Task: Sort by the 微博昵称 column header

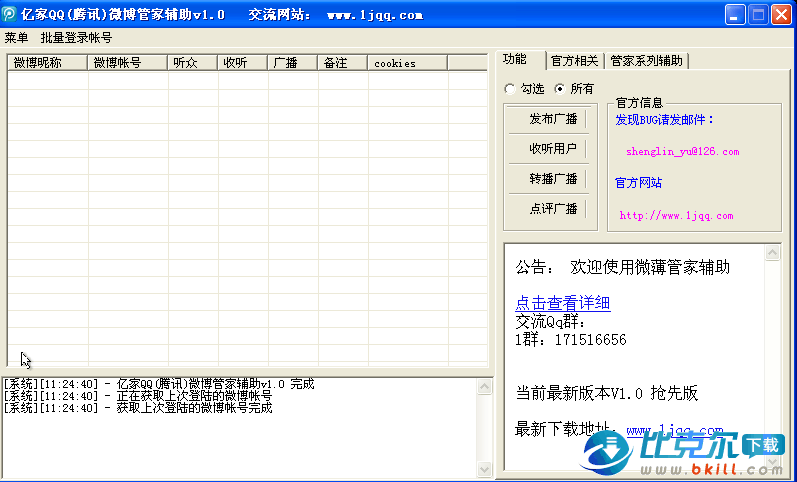Action: point(47,63)
